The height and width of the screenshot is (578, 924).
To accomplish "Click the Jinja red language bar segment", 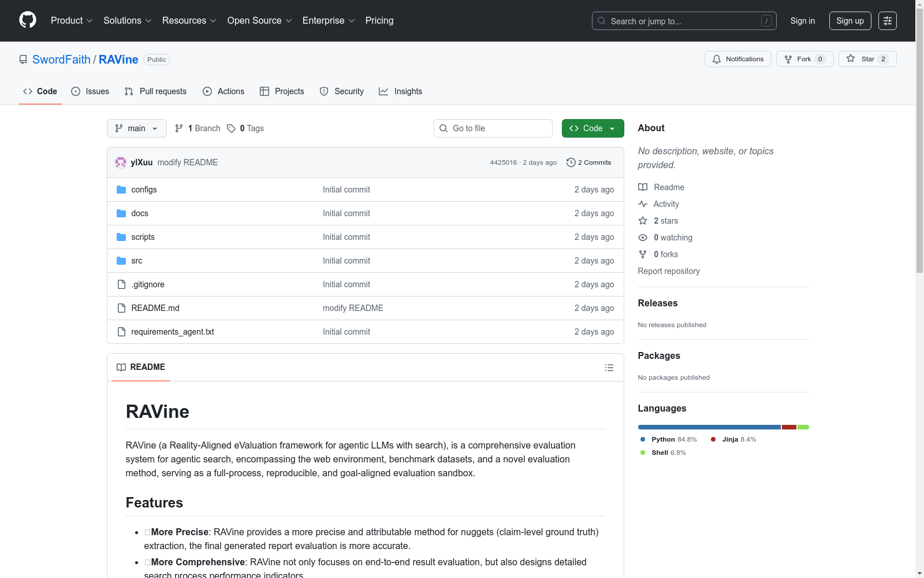I will [789, 427].
